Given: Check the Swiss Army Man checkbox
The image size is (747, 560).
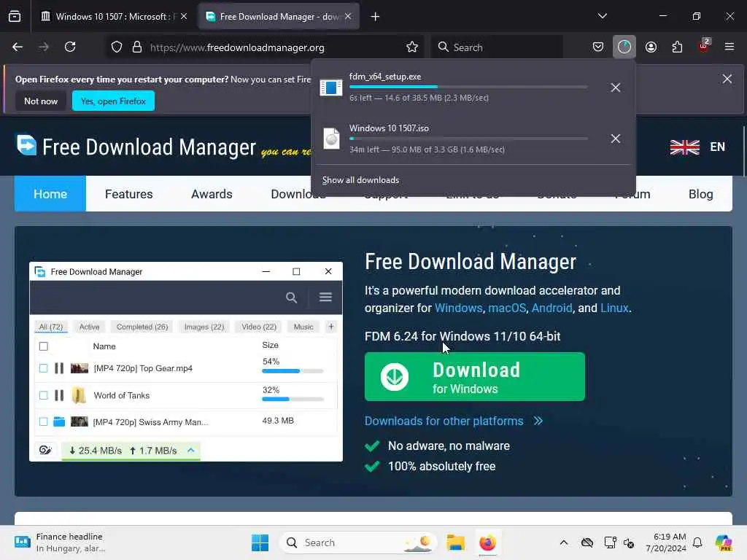Looking at the screenshot, I should pyautogui.click(x=43, y=421).
